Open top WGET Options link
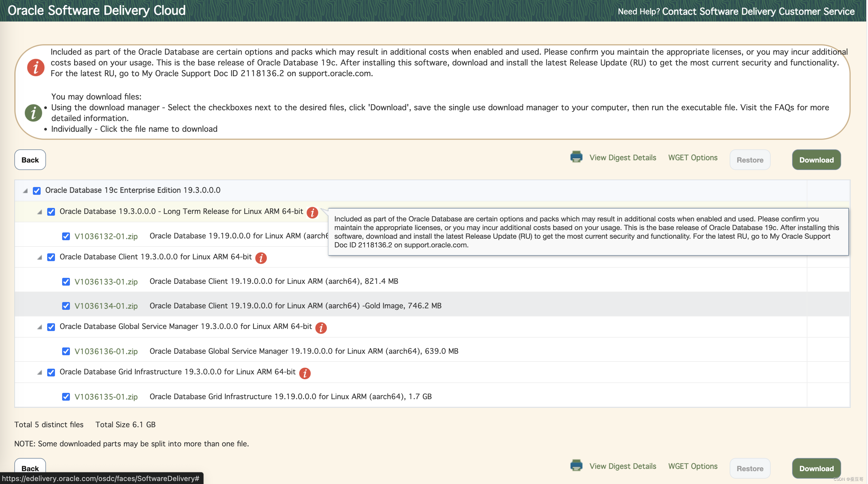This screenshot has width=868, height=484. (693, 157)
